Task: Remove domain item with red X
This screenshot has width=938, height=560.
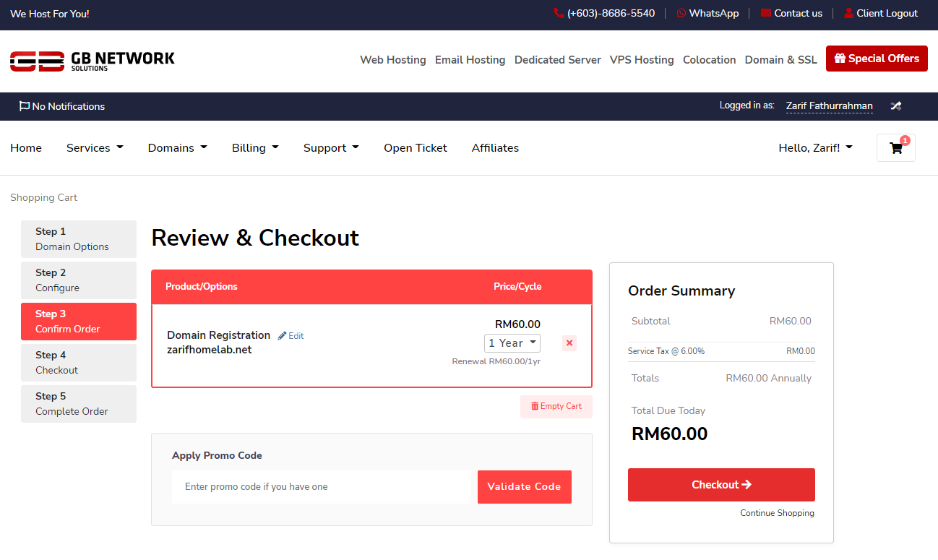Action: click(569, 343)
